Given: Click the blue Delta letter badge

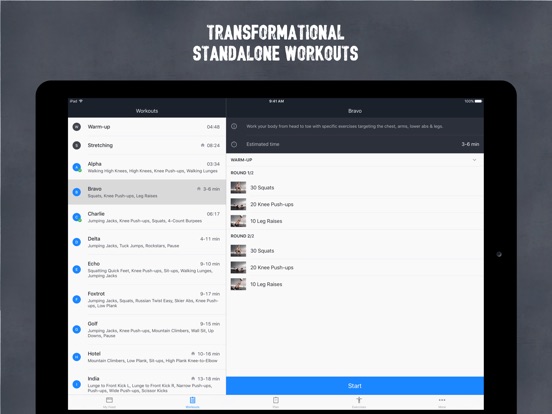Looking at the screenshot, I should 77,242.
